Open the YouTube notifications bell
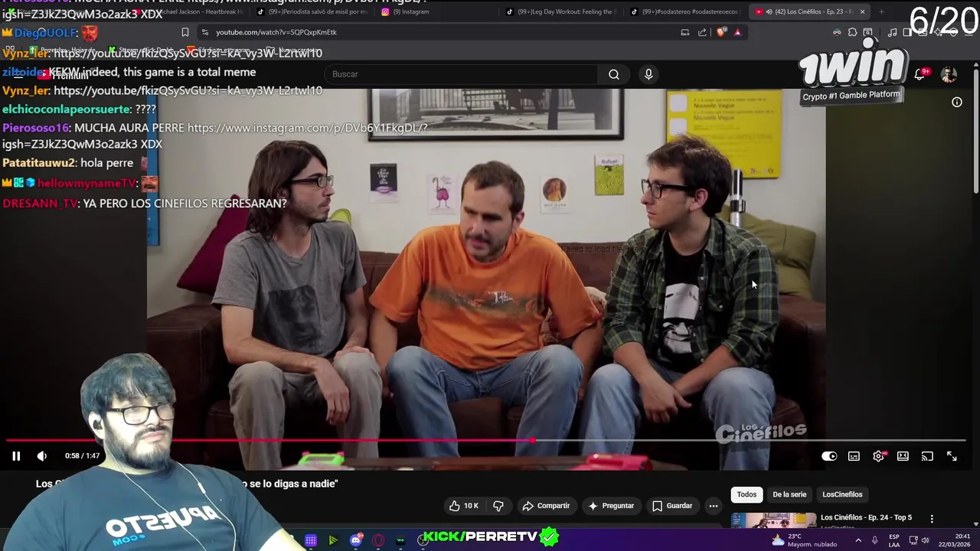 pyautogui.click(x=920, y=74)
